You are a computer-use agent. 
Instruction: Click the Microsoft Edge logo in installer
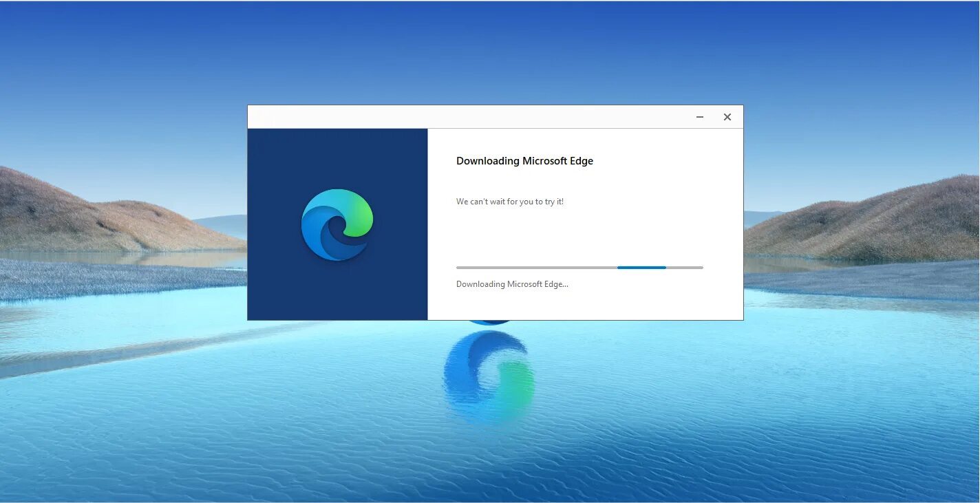point(337,225)
